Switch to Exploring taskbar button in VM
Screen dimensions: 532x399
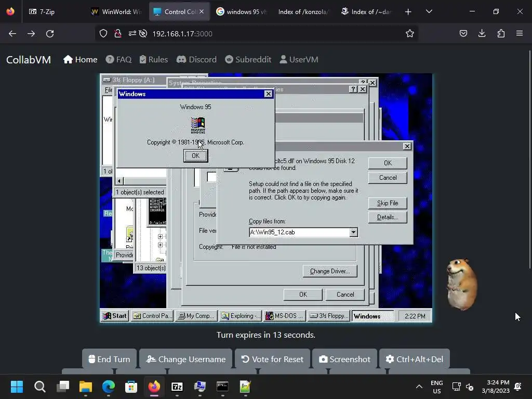[x=241, y=316]
